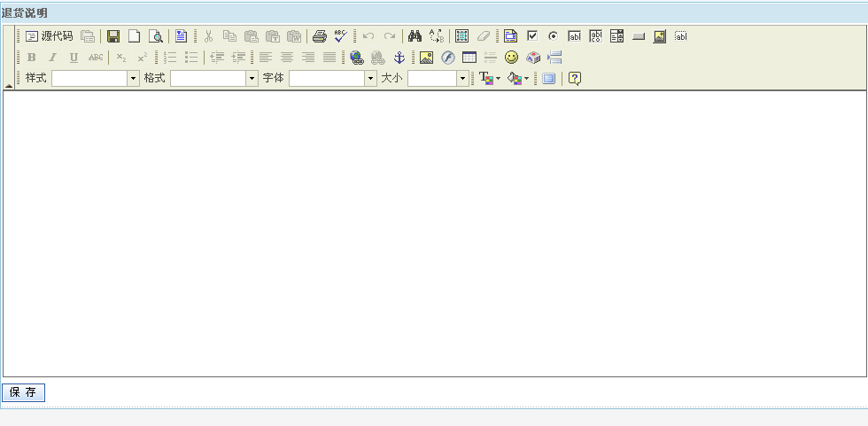868x426 pixels.
Task: Toggle bulleted list
Action: click(191, 57)
